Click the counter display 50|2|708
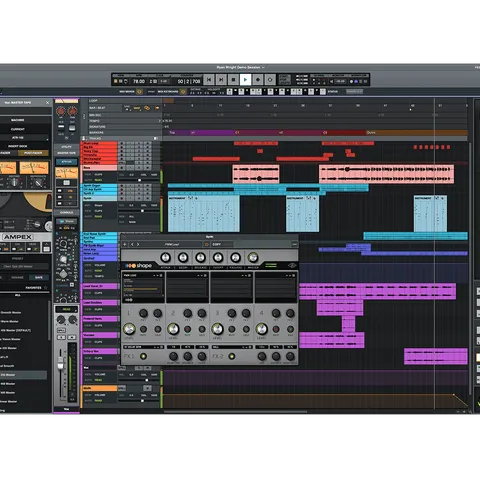 click(x=189, y=81)
